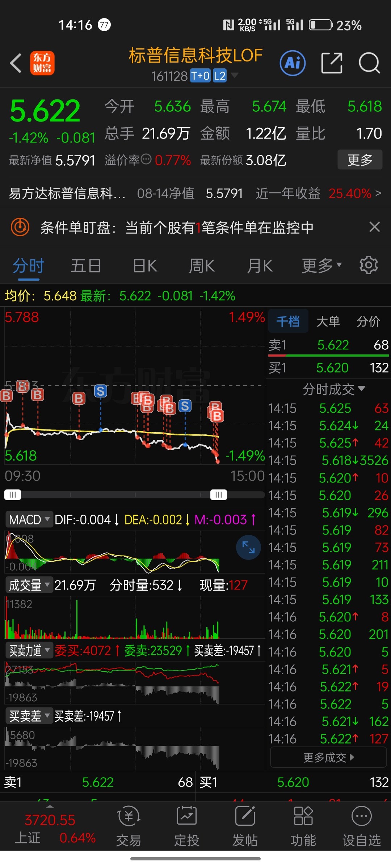Open the search magnifier icon
This screenshot has width=391, height=868.
pyautogui.click(x=369, y=63)
